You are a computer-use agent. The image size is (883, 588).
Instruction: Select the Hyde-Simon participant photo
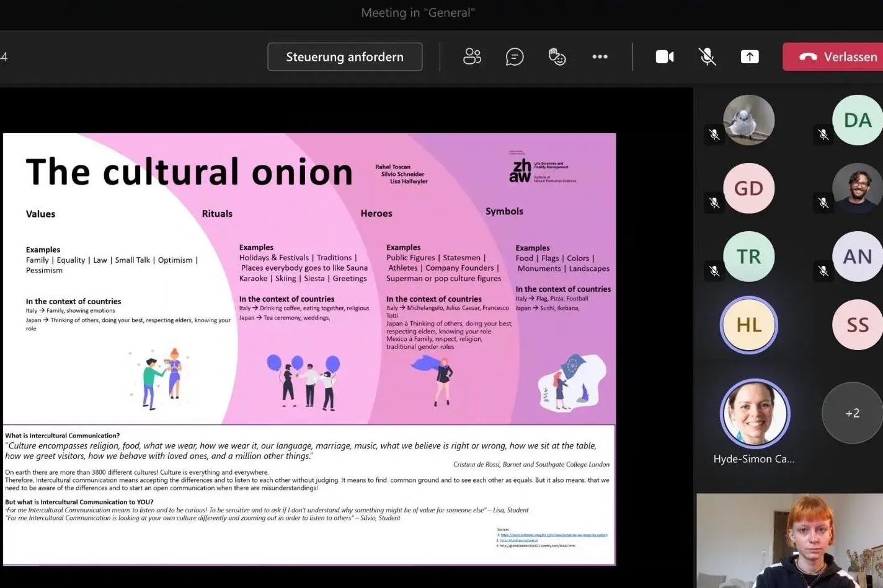point(755,413)
